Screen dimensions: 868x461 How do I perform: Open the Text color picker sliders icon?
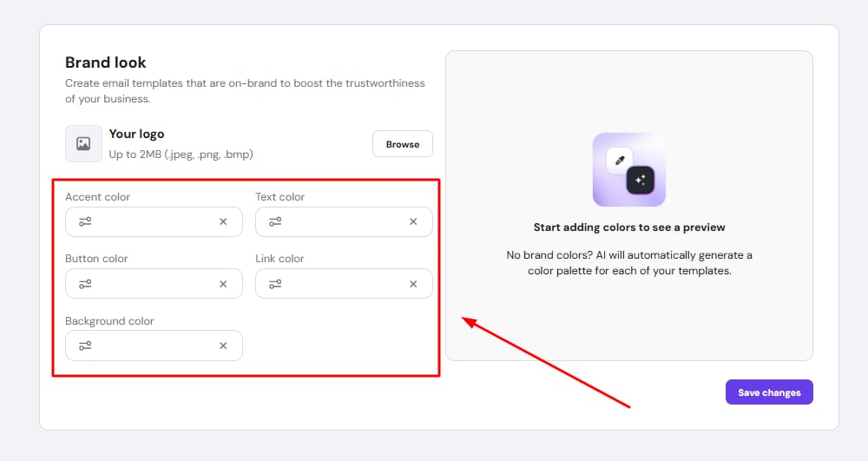pos(275,221)
